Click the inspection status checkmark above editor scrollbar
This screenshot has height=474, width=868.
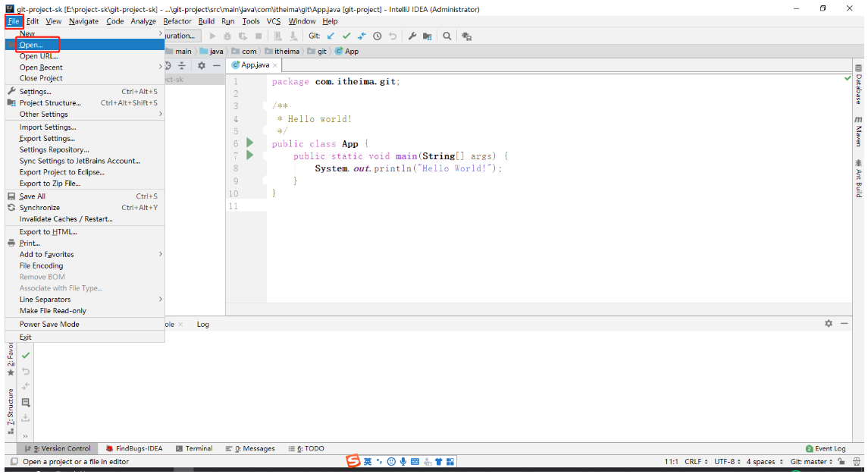click(x=848, y=78)
